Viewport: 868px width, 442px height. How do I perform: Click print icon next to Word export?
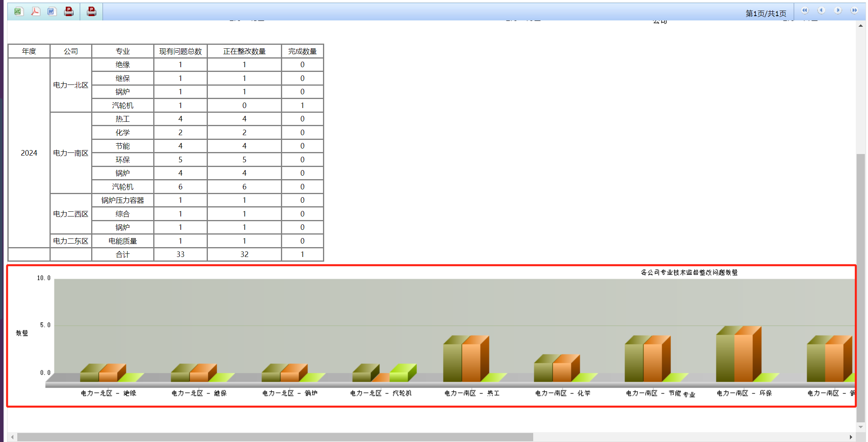pos(69,11)
